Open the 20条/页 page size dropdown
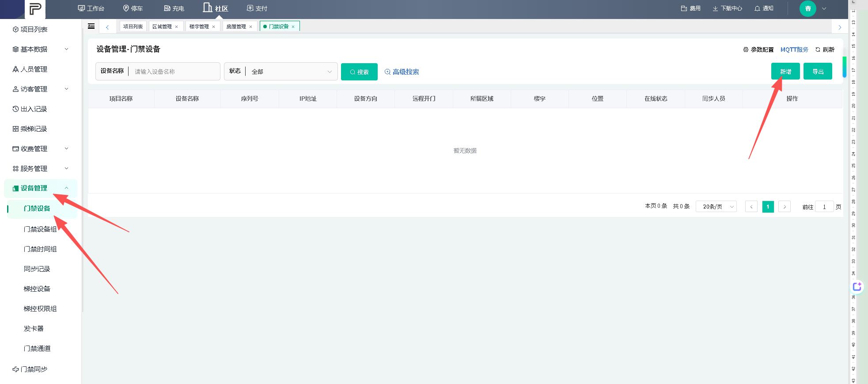Viewport: 868px width, 384px height. point(716,206)
